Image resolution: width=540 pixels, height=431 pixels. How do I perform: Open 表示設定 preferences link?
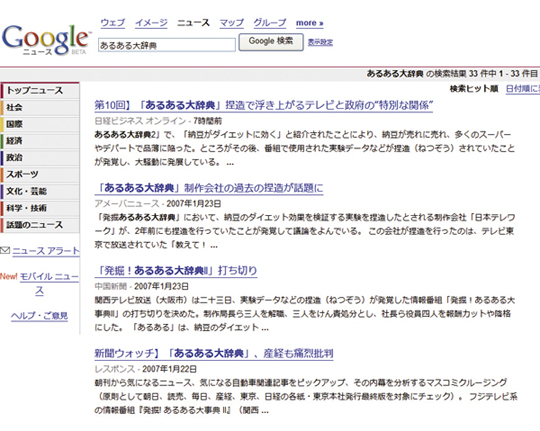click(x=320, y=42)
